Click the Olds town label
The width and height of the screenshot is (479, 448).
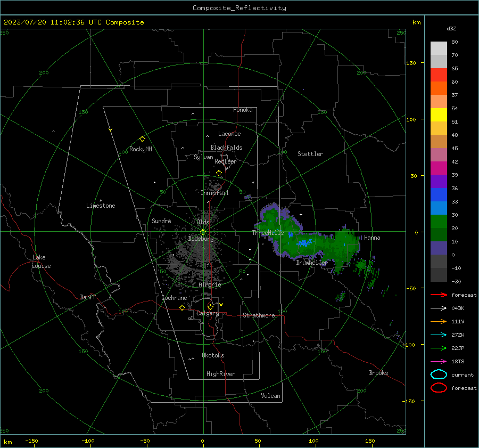point(203,222)
